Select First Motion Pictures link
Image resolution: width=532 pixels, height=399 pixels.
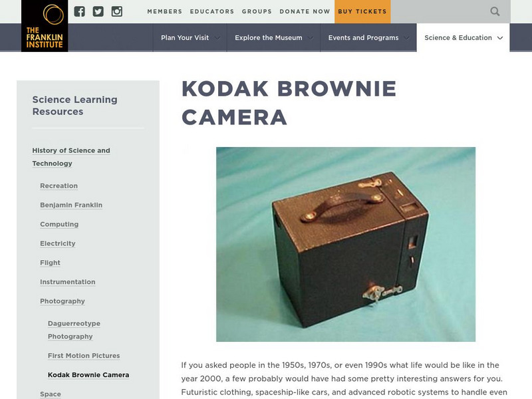click(x=84, y=356)
